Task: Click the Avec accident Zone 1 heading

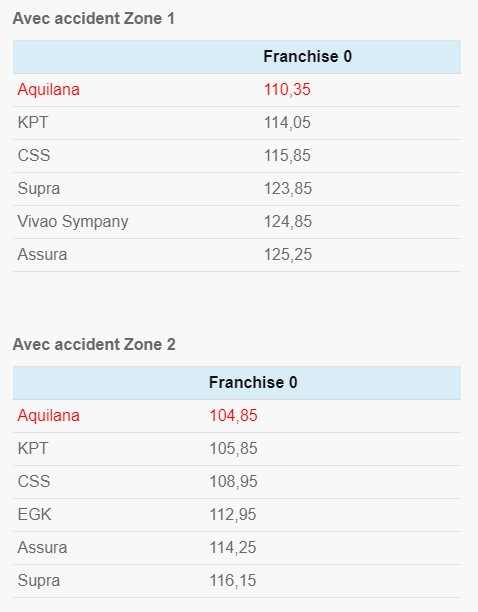Action: pyautogui.click(x=94, y=18)
